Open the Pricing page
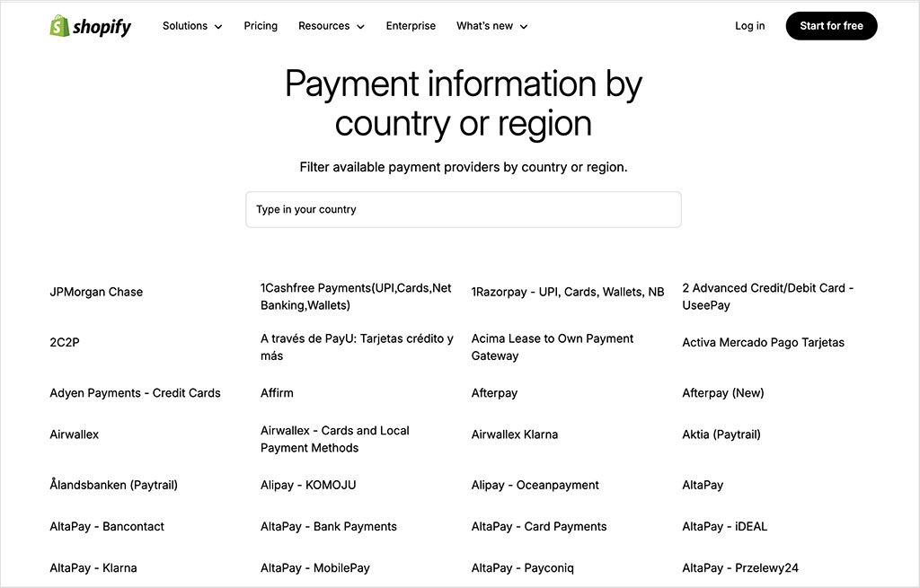The image size is (920, 588). pos(261,26)
